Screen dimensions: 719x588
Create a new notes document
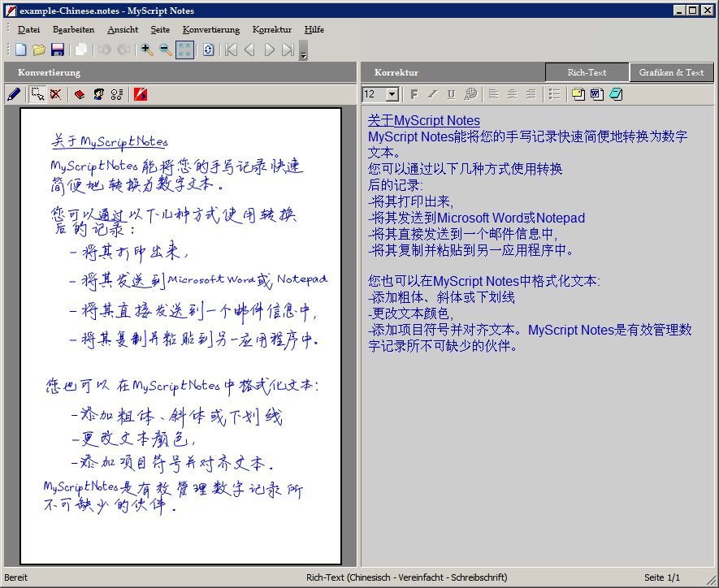click(21, 50)
